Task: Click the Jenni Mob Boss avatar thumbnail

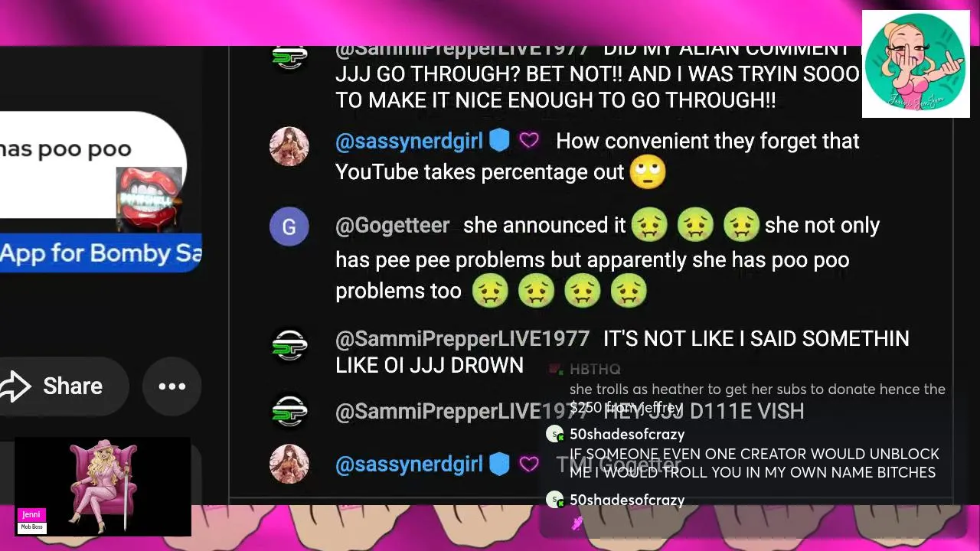Action: [103, 487]
